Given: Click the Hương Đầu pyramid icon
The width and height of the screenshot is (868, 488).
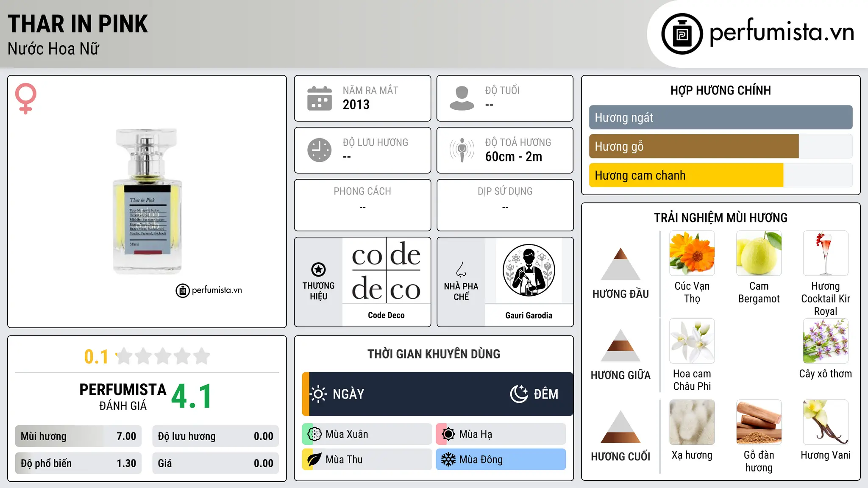Looking at the screenshot, I should (x=620, y=264).
